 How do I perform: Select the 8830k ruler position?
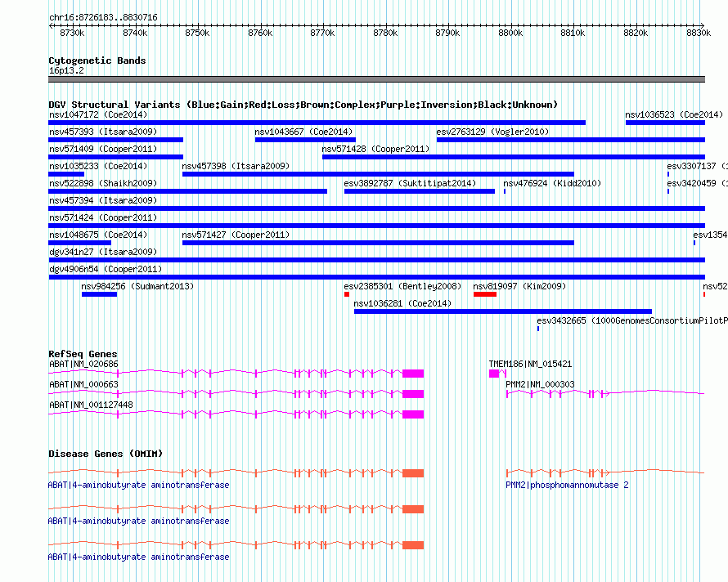[x=699, y=33]
